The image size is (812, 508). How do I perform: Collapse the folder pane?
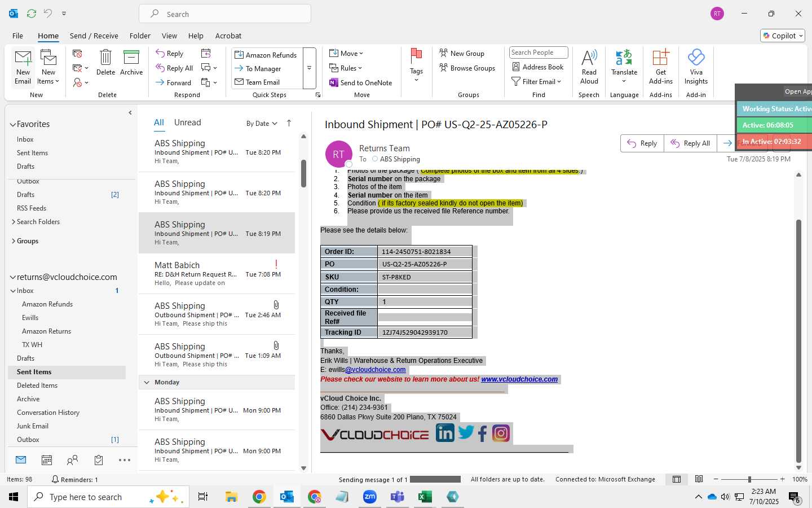click(x=130, y=113)
